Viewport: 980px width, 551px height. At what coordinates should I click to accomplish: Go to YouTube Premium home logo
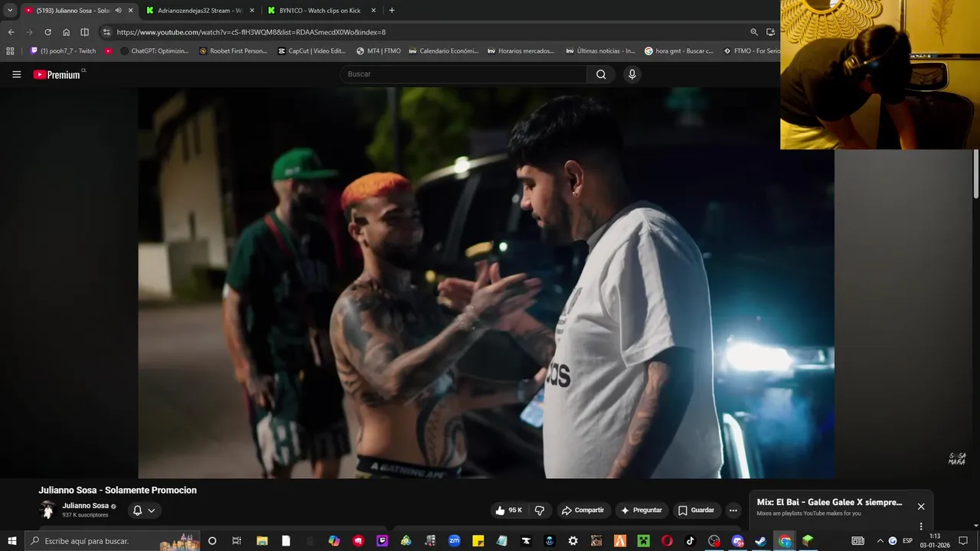tap(57, 74)
